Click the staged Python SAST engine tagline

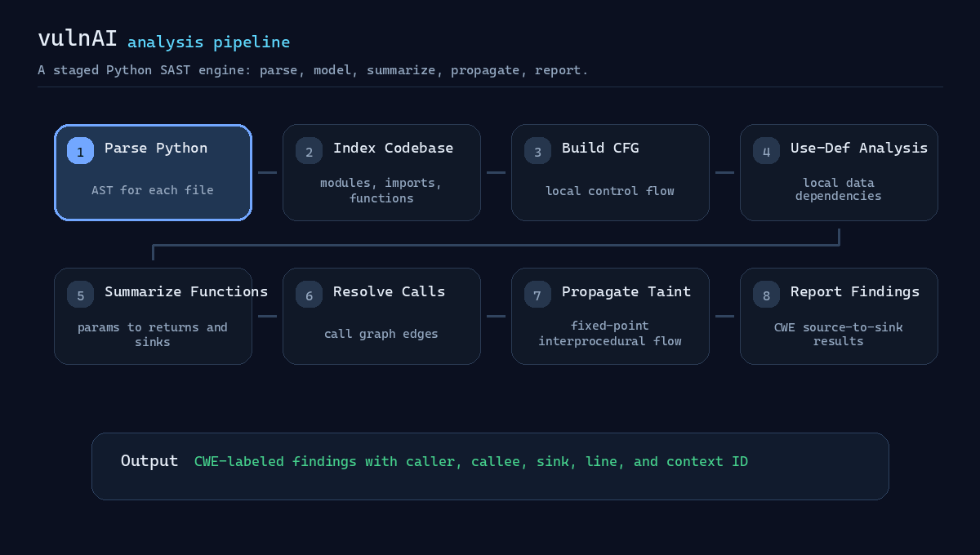(313, 70)
